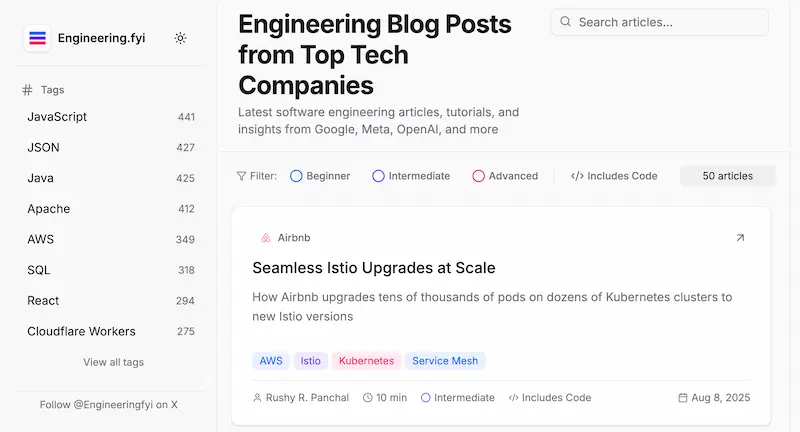Click the pink Kubernetes tag chip
The image size is (800, 432).
(366, 361)
